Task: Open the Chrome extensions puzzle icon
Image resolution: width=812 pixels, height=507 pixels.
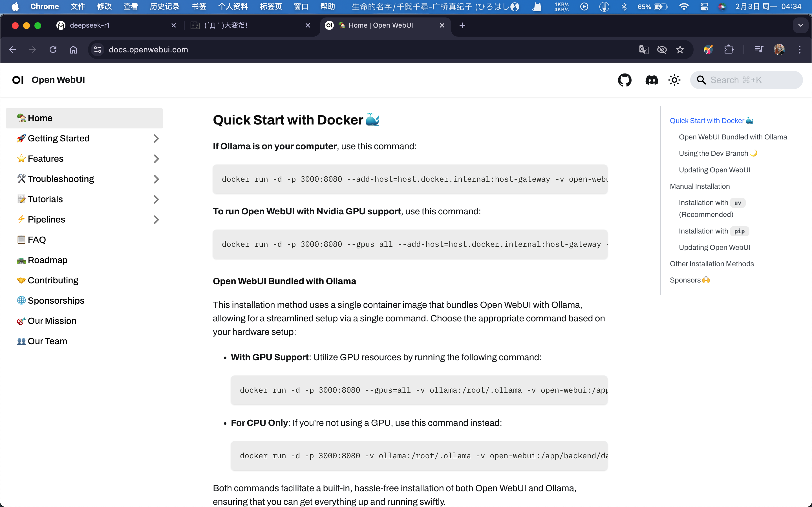Action: (729, 50)
